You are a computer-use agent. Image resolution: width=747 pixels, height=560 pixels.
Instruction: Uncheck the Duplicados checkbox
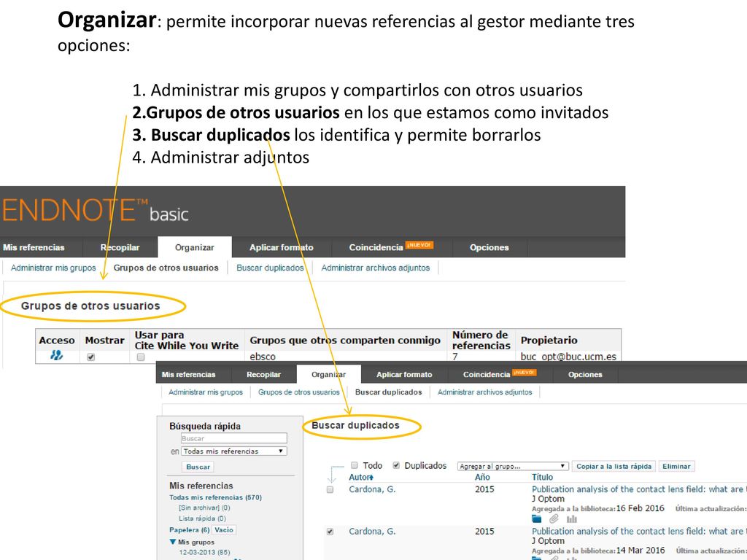(x=396, y=465)
